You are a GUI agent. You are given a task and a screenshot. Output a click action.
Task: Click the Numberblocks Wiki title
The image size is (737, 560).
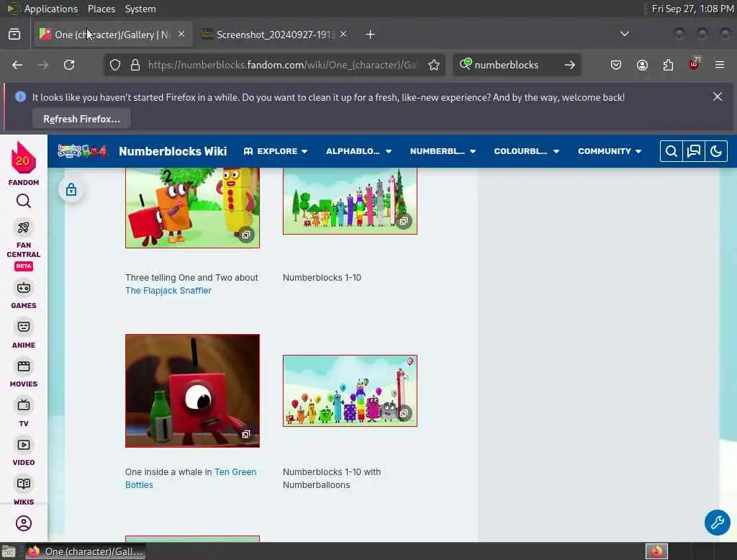tap(173, 151)
